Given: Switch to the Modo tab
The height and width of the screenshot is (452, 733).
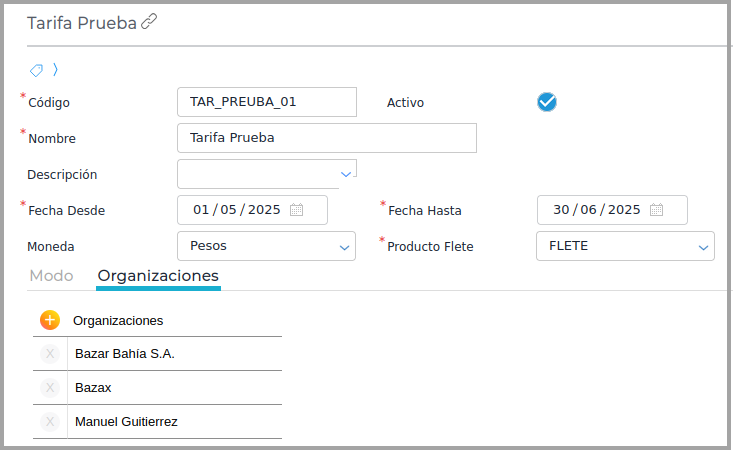Looking at the screenshot, I should 52,276.
